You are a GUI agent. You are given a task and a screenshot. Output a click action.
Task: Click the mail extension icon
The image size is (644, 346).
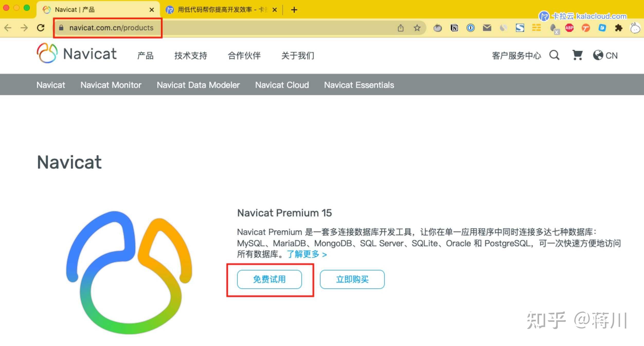(487, 28)
